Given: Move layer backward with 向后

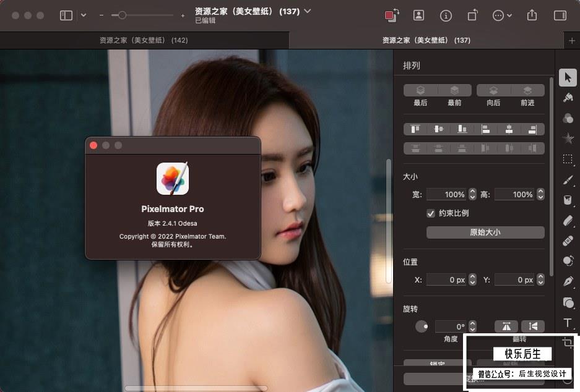Looking at the screenshot, I should pos(493,90).
